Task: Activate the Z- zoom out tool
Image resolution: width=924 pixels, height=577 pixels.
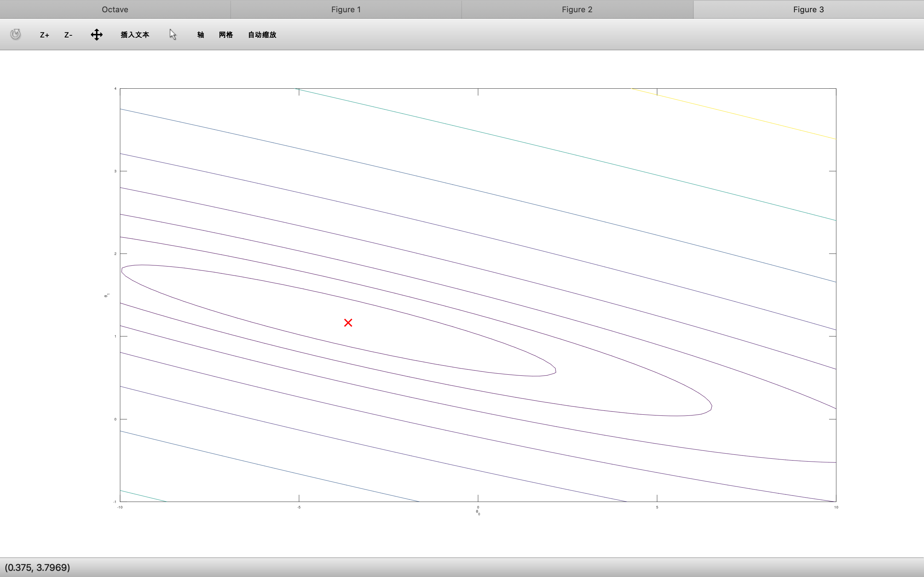Action: point(68,35)
